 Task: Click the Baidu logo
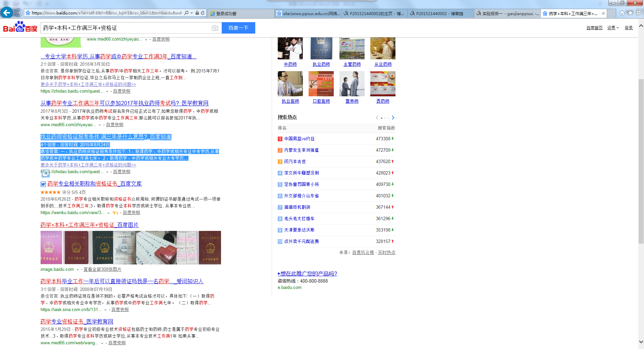click(x=20, y=27)
